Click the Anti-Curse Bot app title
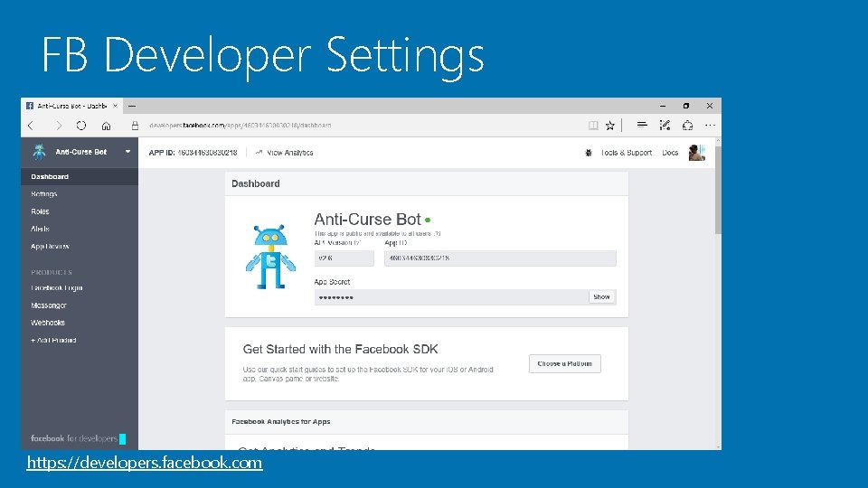 (368, 220)
